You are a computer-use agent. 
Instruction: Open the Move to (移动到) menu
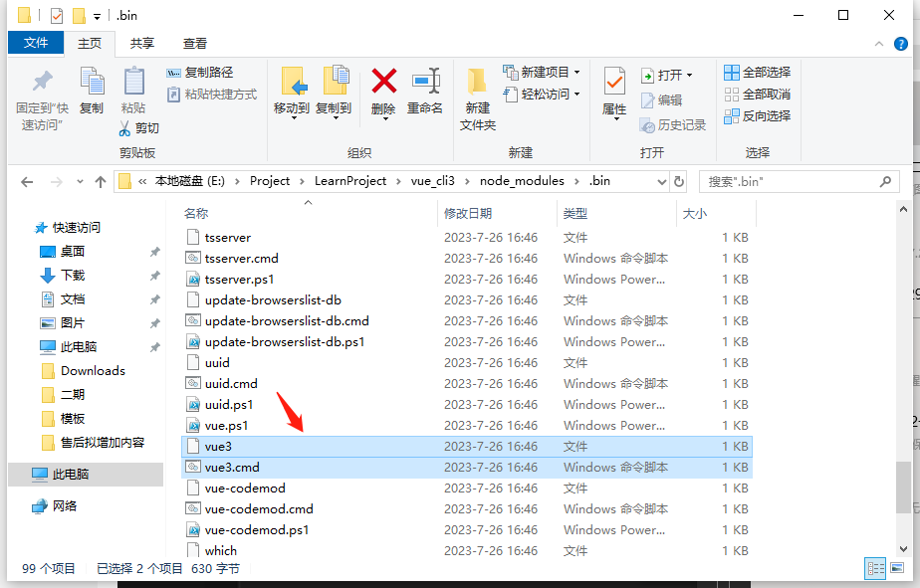coord(292,93)
